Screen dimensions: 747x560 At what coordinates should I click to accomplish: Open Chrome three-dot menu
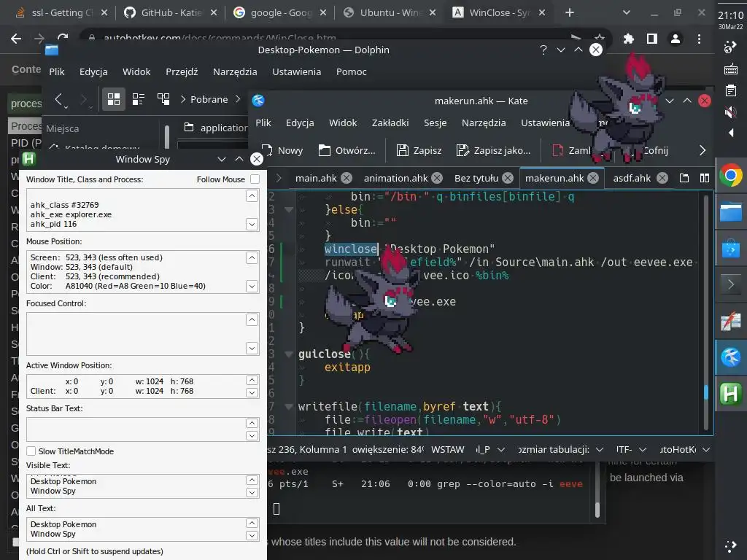click(x=699, y=39)
